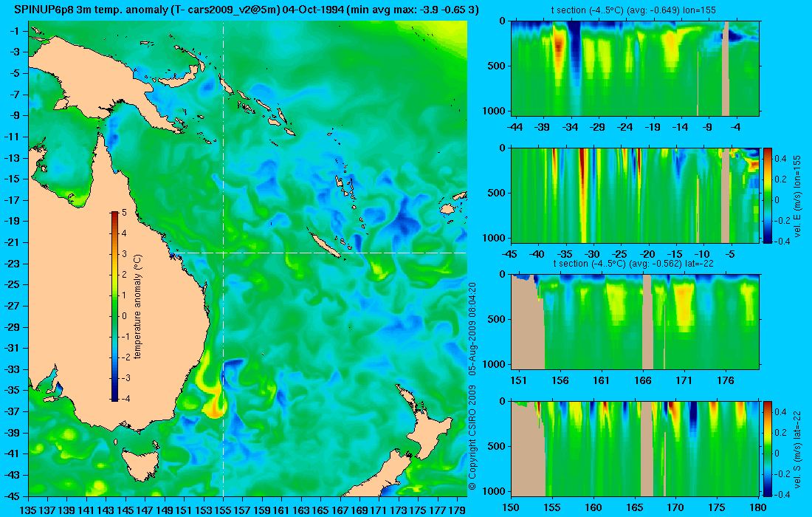Click tick label 180 under the vel. S plot
The width and height of the screenshot is (812, 517).
[758, 507]
